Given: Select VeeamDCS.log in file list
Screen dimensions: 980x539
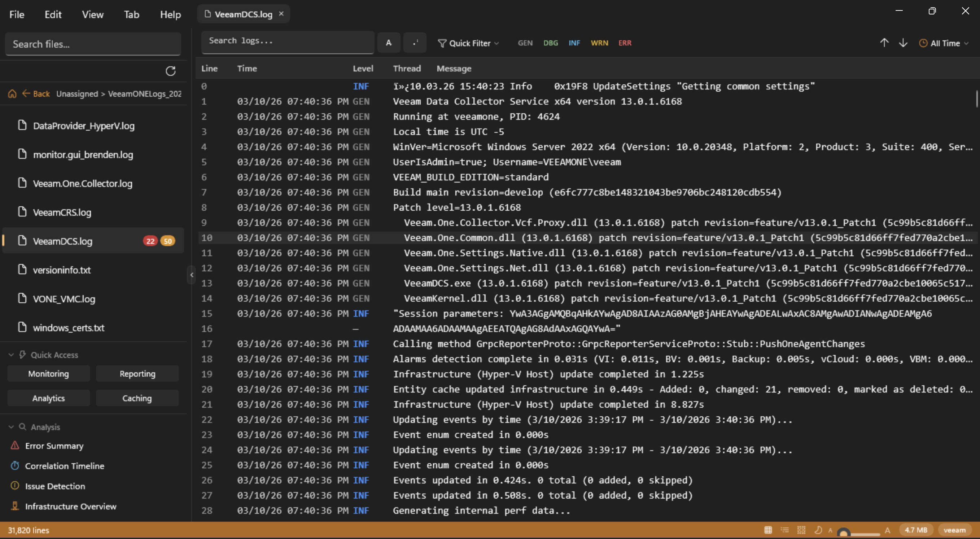Looking at the screenshot, I should [93, 241].
